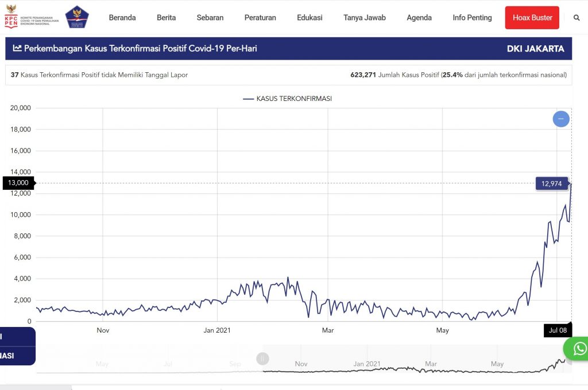The height and width of the screenshot is (390, 588).
Task: Open the Beranda menu
Action: tap(122, 18)
